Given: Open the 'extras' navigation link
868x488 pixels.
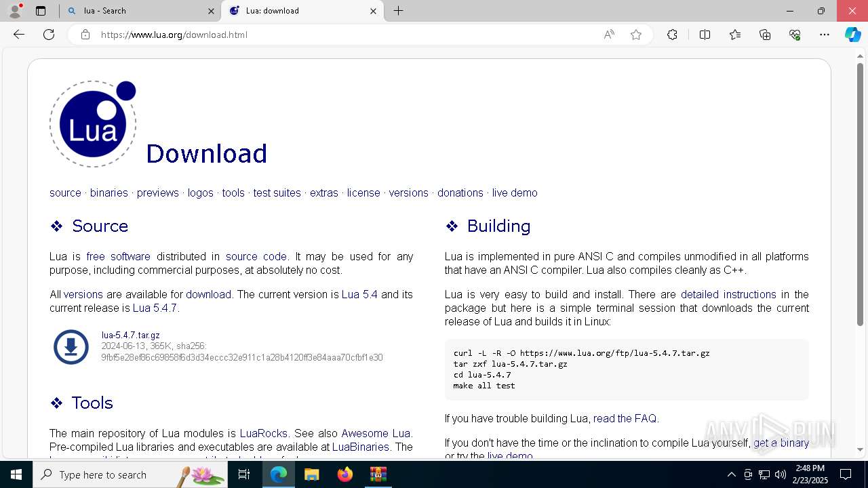Looking at the screenshot, I should (324, 193).
